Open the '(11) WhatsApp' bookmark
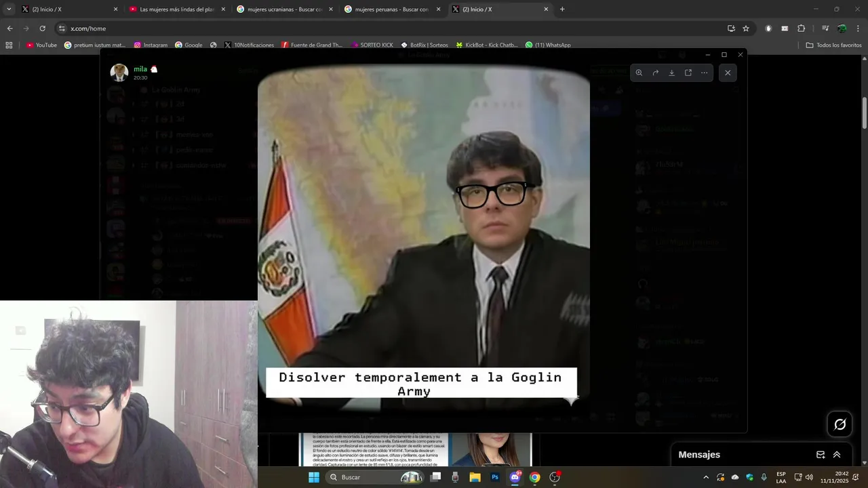Screen dimensions: 868x488 [x=548, y=45]
